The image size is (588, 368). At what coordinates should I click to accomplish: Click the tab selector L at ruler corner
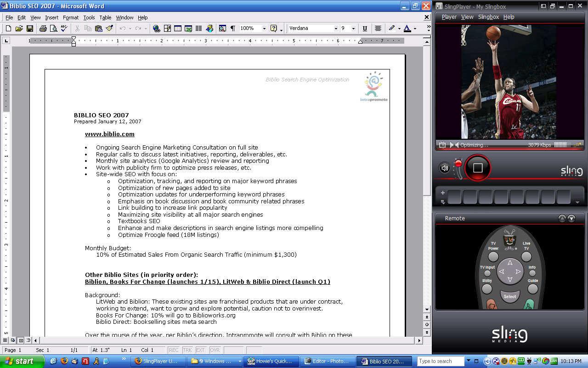point(6,41)
